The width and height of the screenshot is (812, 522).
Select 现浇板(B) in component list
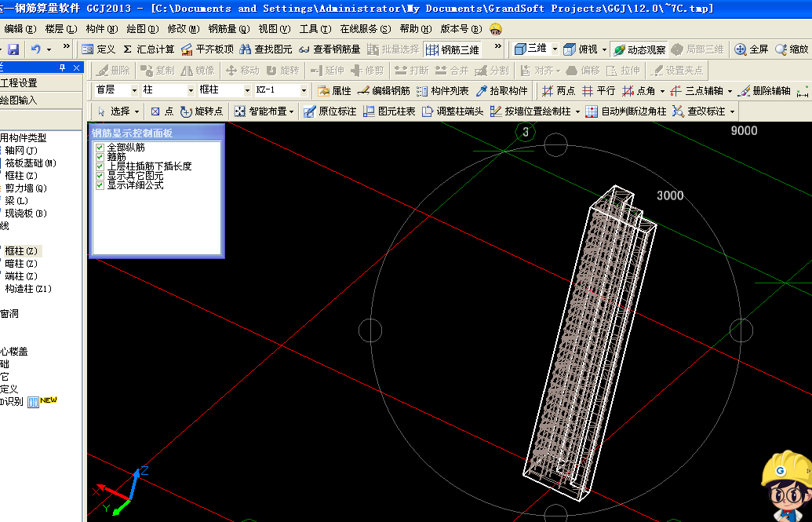(x=26, y=213)
